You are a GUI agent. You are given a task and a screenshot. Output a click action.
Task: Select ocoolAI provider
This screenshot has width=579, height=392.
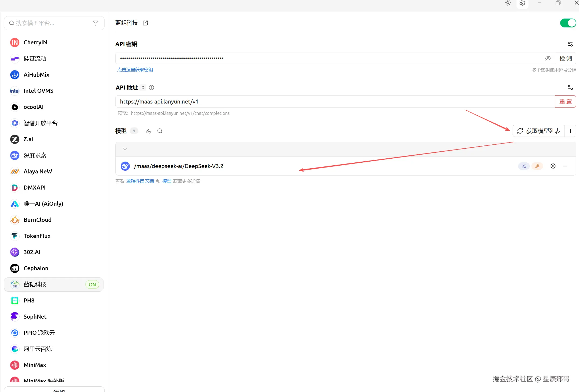[54, 107]
